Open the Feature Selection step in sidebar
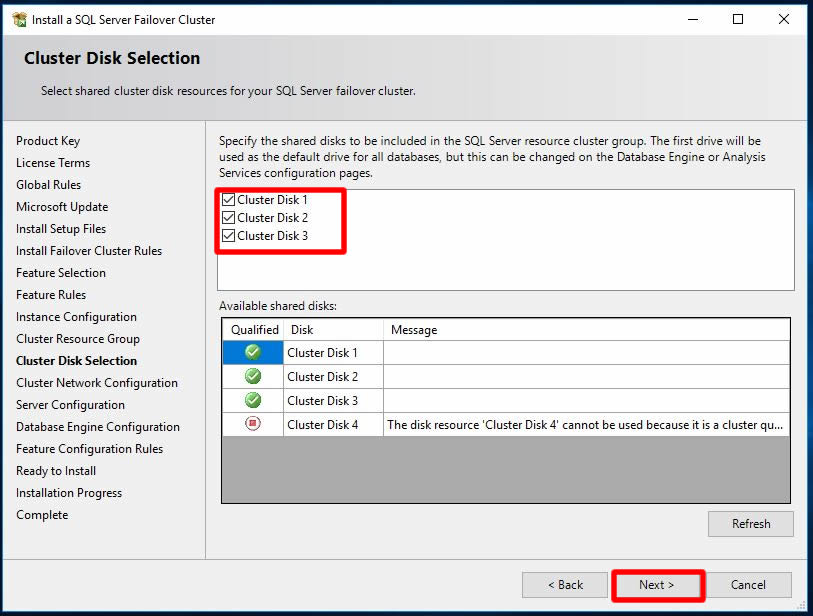 61,273
